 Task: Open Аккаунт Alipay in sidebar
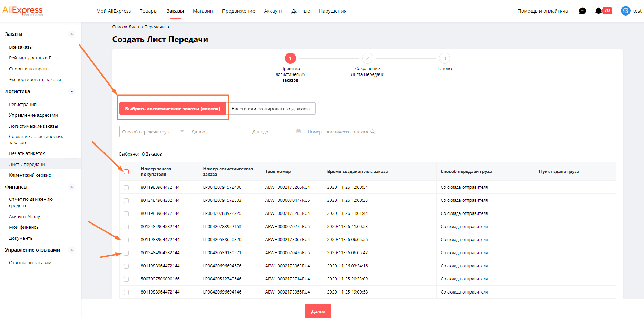[x=24, y=217]
